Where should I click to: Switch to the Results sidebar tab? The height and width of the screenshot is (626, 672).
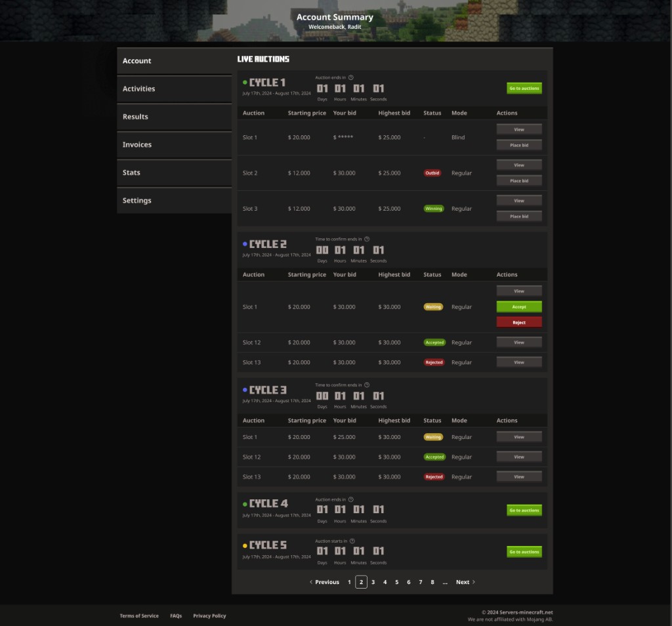click(x=175, y=117)
